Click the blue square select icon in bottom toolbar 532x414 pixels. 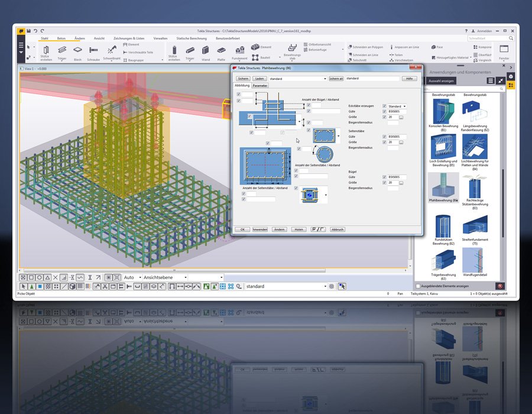(40, 286)
